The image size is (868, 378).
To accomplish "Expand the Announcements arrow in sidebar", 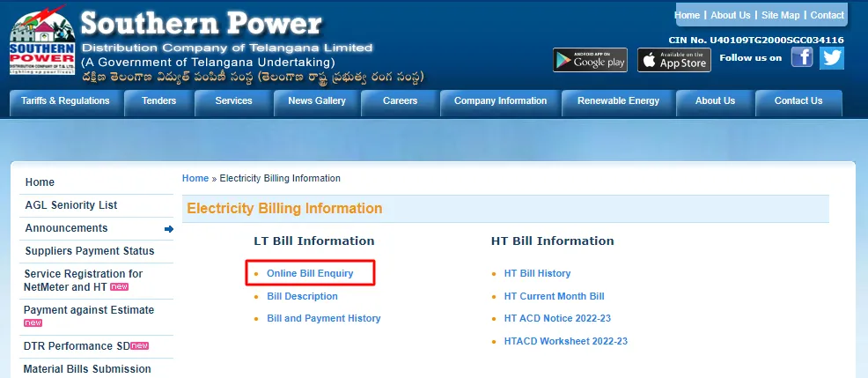I will tap(168, 229).
